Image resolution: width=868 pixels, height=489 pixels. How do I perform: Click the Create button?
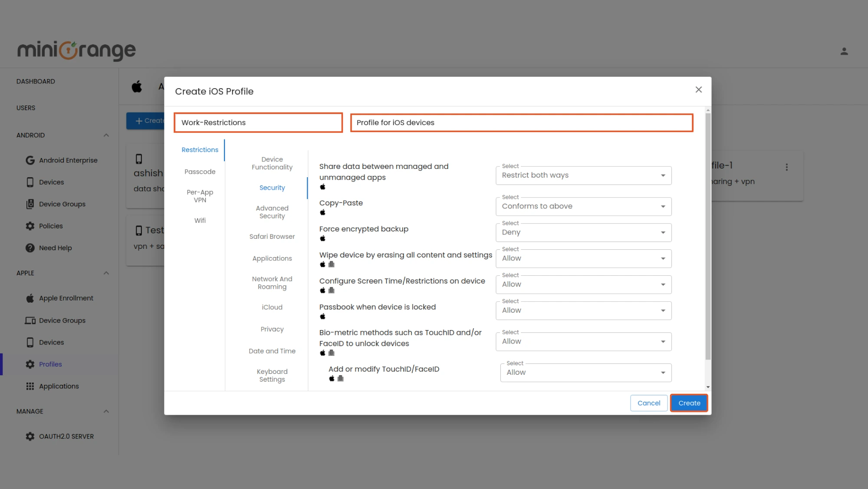(689, 403)
